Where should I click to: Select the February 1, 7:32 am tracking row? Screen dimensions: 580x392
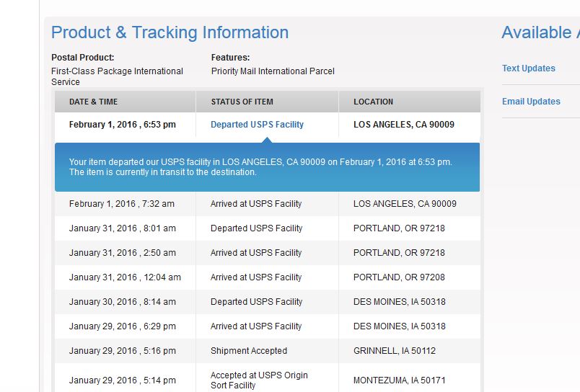point(267,204)
